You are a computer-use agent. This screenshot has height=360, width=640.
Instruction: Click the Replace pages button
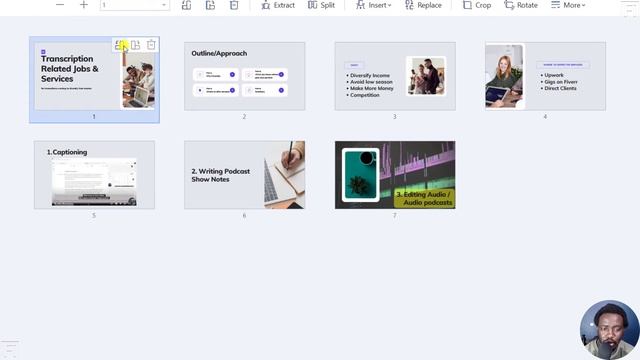click(x=423, y=5)
